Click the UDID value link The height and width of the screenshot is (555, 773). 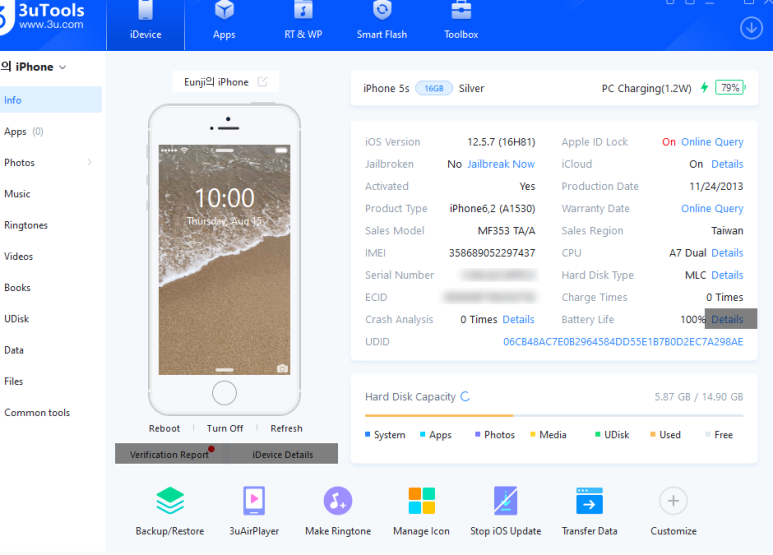623,342
